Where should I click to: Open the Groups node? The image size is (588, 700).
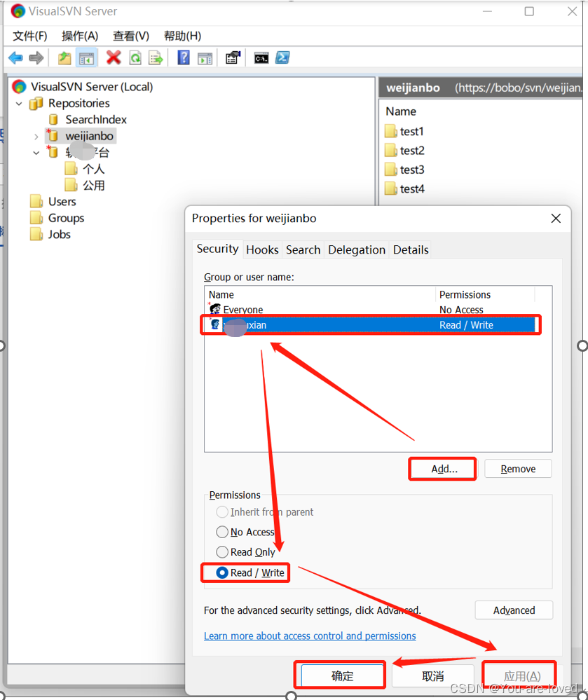coord(66,218)
